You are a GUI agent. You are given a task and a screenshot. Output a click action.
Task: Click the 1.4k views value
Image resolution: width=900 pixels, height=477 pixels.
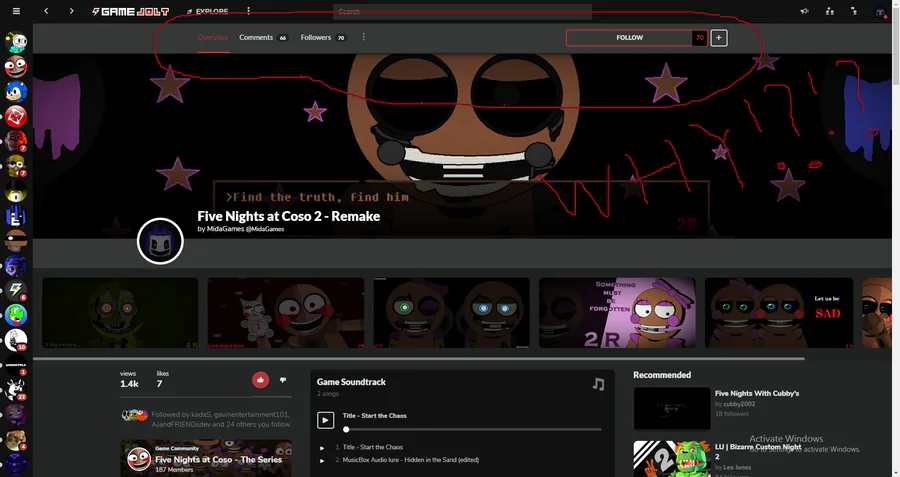click(x=129, y=384)
